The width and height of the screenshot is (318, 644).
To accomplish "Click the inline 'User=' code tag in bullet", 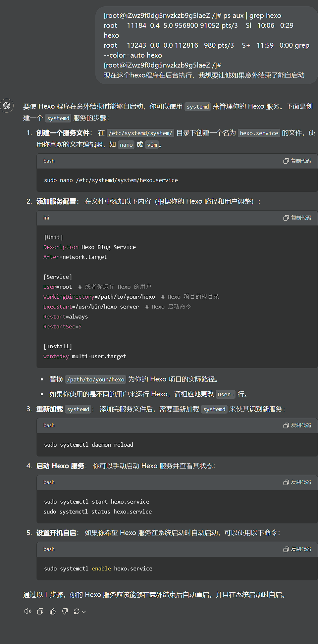I will point(226,394).
